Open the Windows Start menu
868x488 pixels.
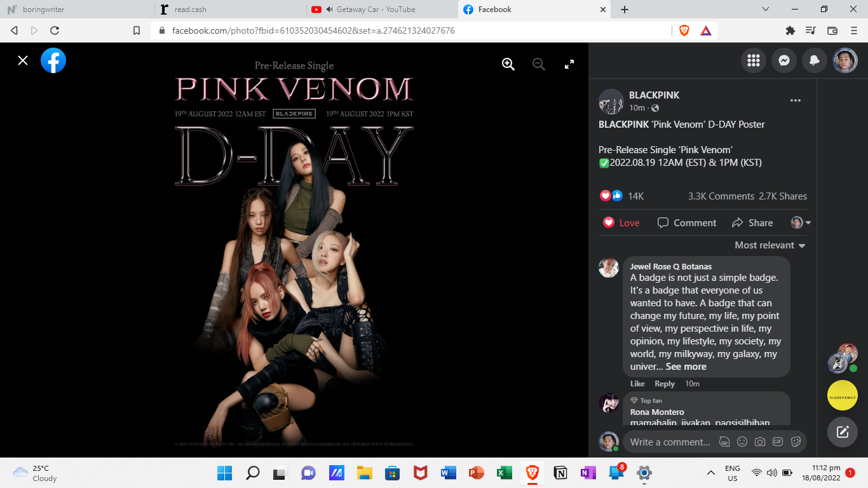[x=224, y=473]
